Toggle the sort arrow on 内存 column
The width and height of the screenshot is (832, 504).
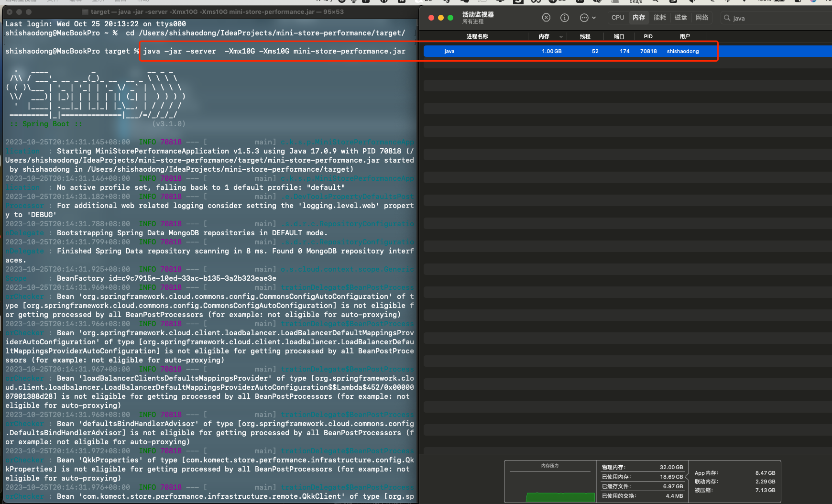point(561,36)
